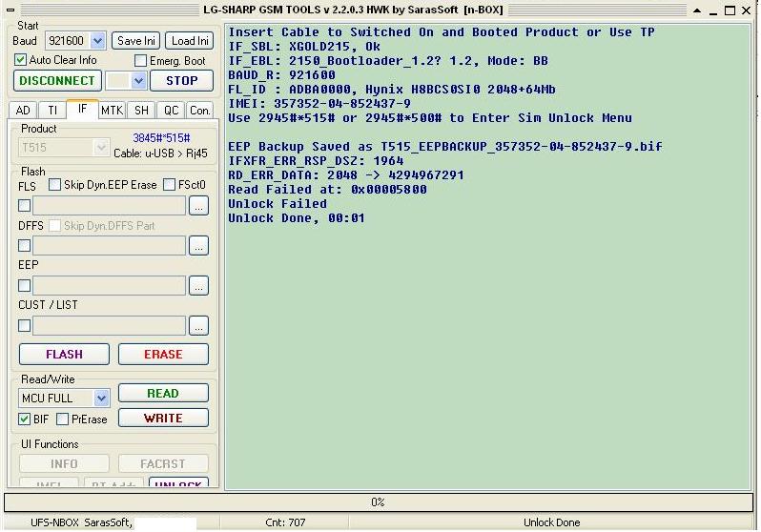Click the FLS file path field
761x532 pixels.
110,205
